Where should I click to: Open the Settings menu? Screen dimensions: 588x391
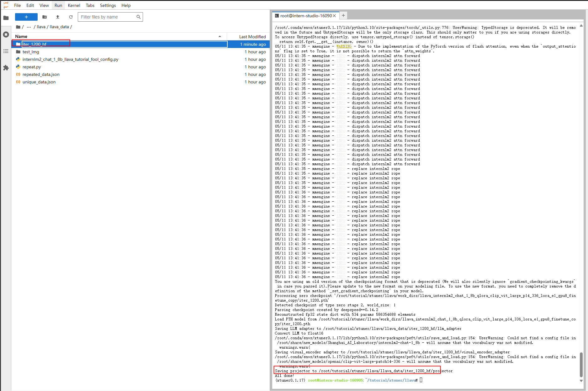click(108, 5)
